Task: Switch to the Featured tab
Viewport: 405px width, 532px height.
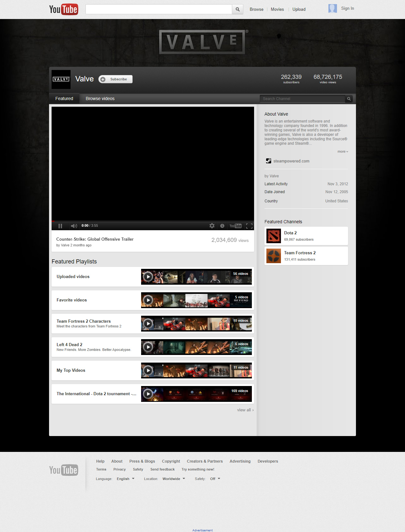Action: 64,98
